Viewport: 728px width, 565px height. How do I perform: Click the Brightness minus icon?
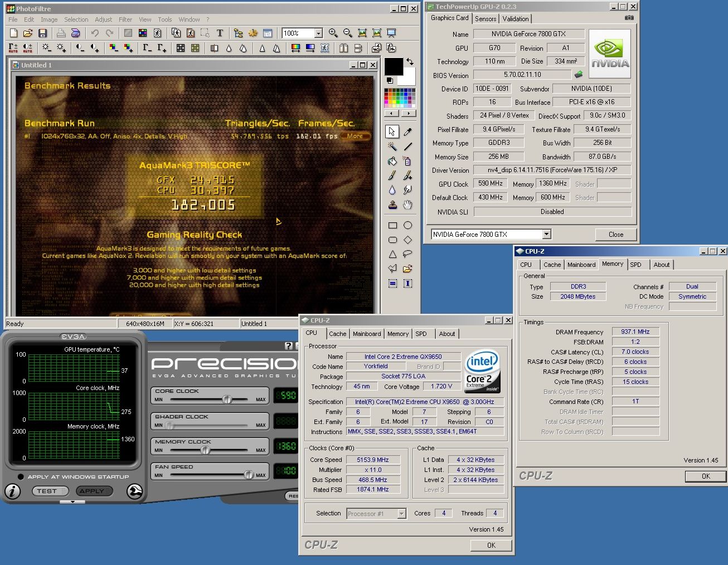point(47,48)
